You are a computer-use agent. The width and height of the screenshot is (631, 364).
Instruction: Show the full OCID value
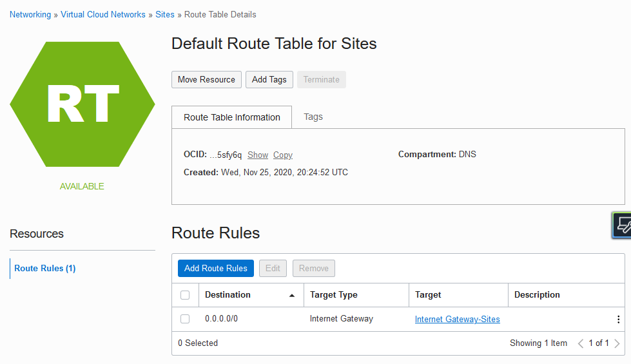258,155
